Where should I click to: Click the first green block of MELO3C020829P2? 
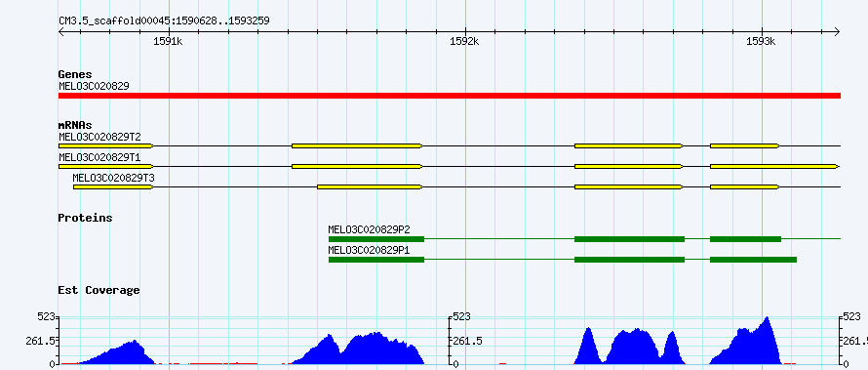(x=376, y=239)
